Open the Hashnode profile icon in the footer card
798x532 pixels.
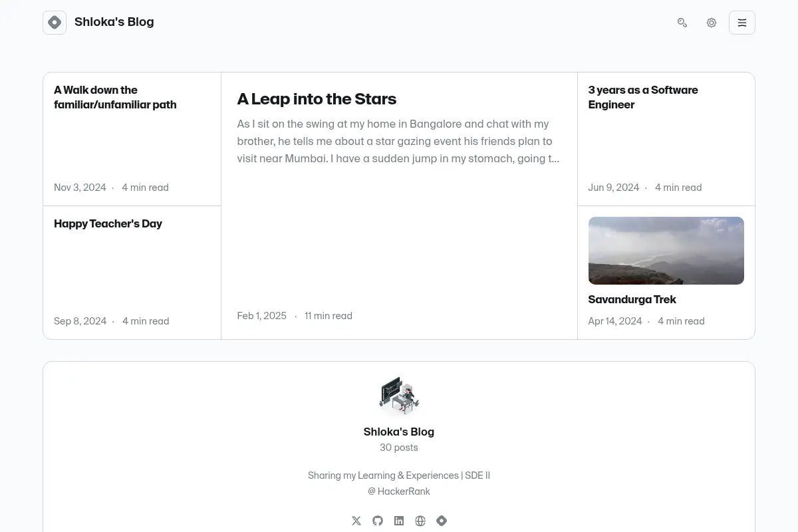click(x=442, y=521)
